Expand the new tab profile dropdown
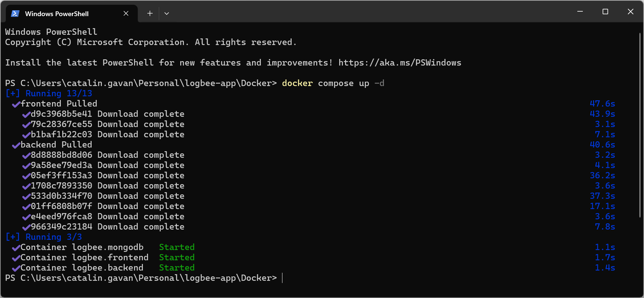The image size is (644, 298). [167, 14]
